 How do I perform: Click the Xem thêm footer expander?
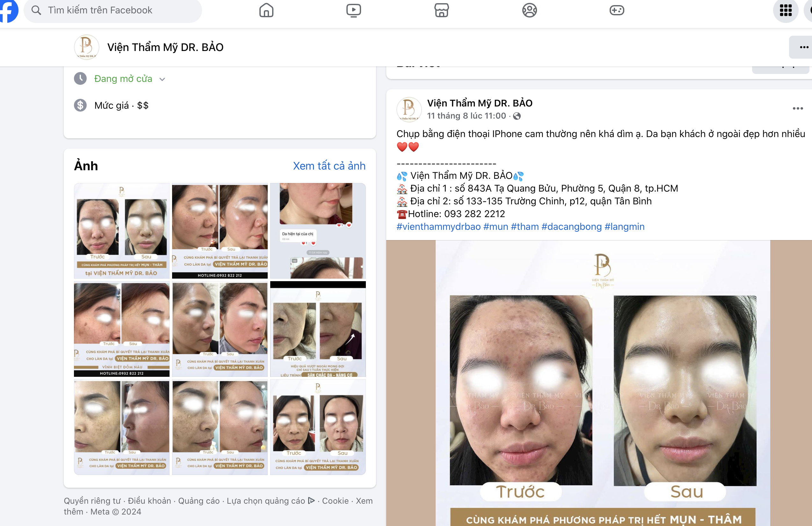(x=364, y=501)
